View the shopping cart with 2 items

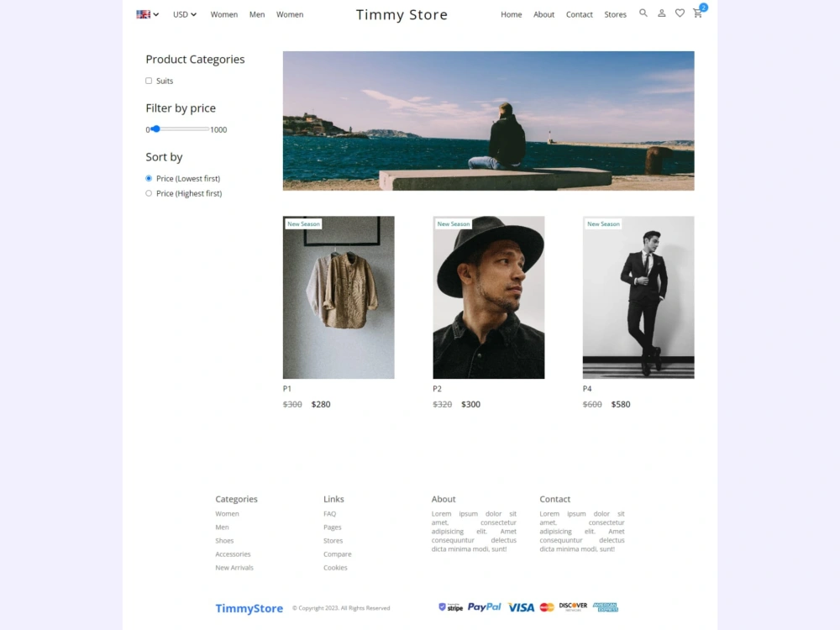pyautogui.click(x=697, y=14)
